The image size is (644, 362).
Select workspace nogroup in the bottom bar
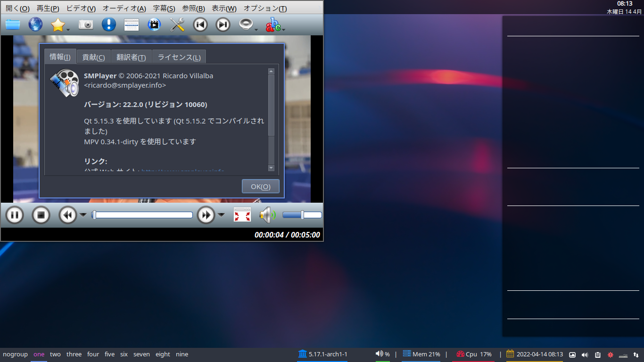click(x=15, y=354)
